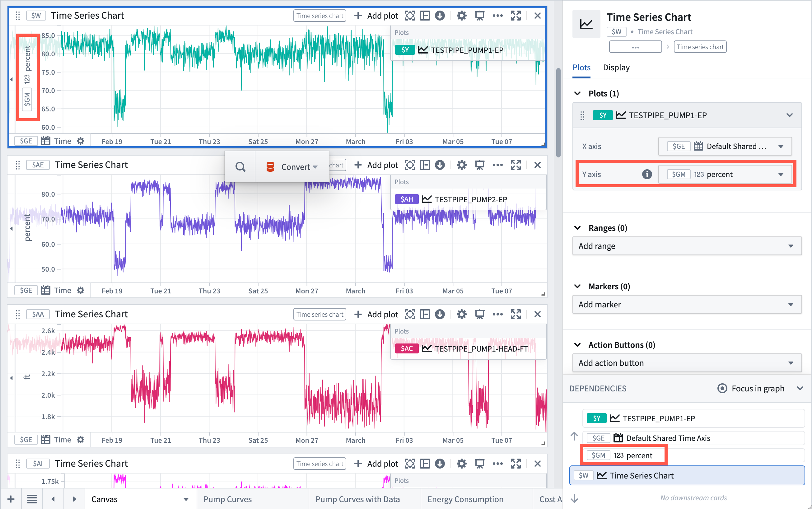Viewport: 812px width, 509px height.
Task: Click Add plot in the $W chart header
Action: [376, 16]
